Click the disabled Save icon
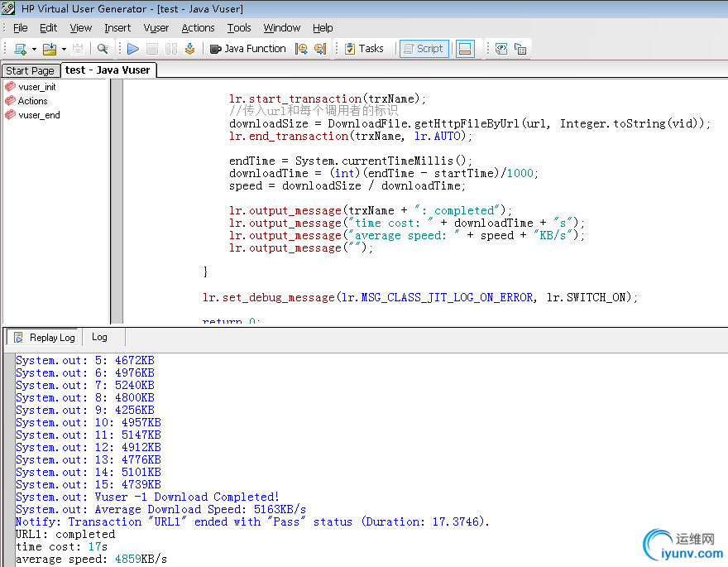 78,49
